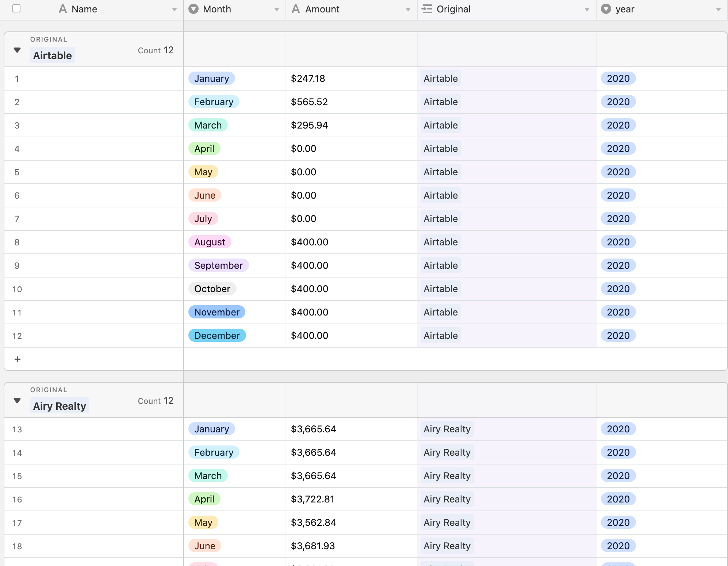Click the Original field linked-record icon
Image resolution: width=728 pixels, height=566 pixels.
427,9
